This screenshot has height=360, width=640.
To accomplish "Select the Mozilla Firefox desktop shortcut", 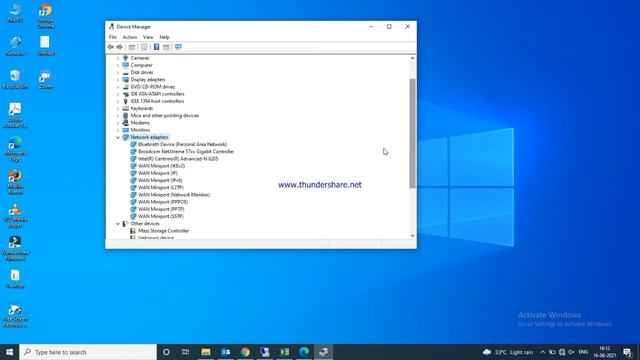I will tap(15, 182).
